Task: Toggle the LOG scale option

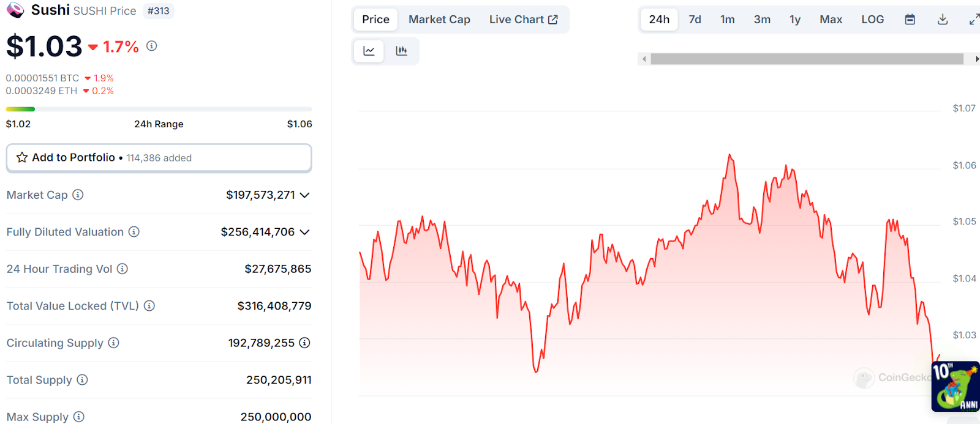Action: coord(872,20)
